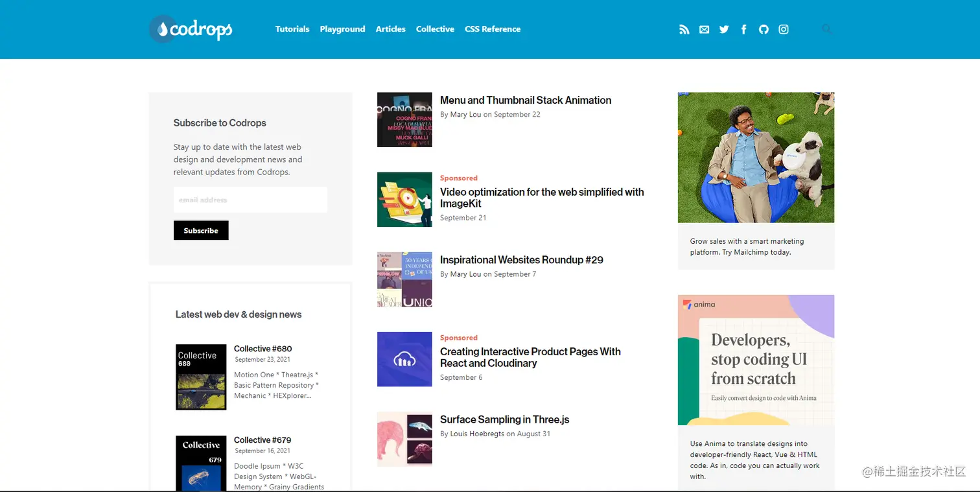
Task: Open the Collective #680 cover thumbnail
Action: (201, 377)
